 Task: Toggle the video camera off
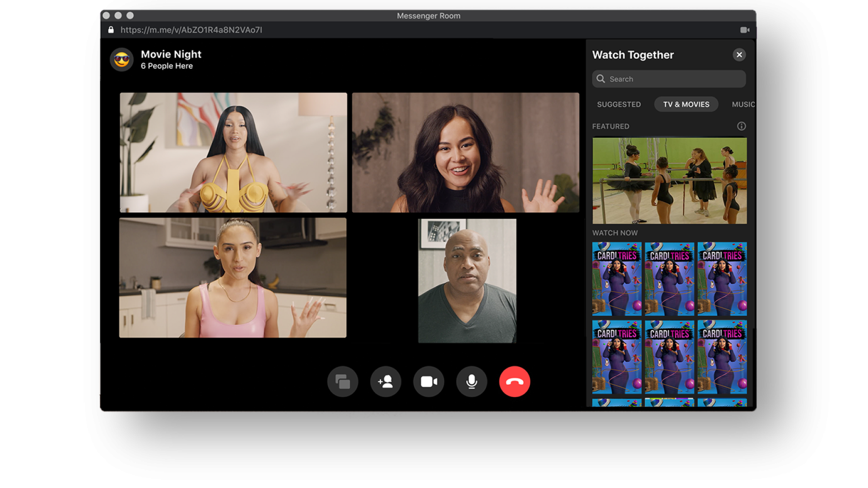coord(429,382)
